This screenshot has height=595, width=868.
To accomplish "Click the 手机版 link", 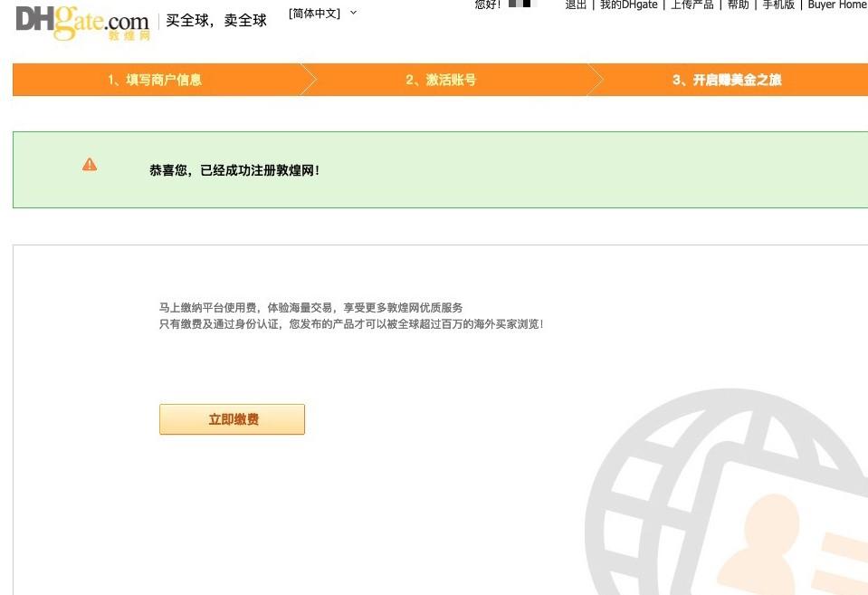I will tap(777, 5).
